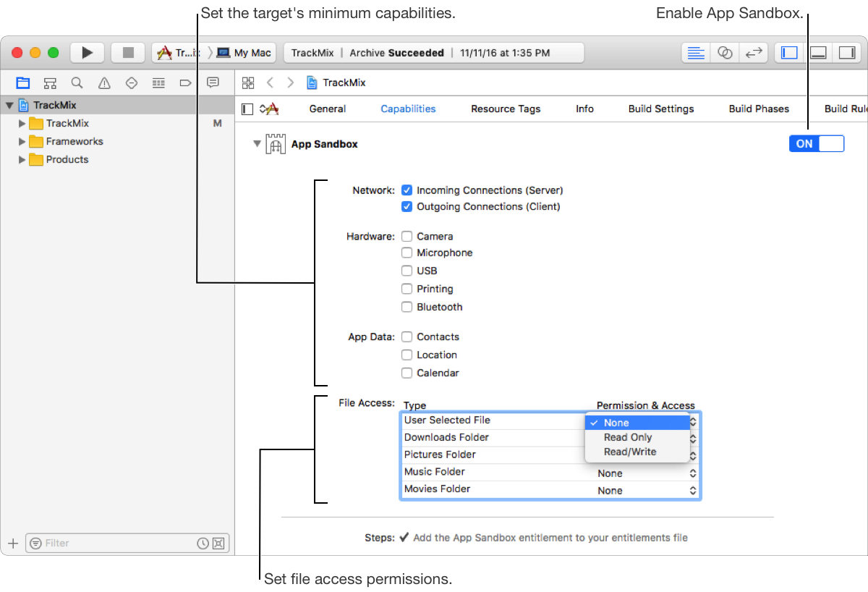Switch to the Resource Tags tab
This screenshot has width=868, height=592.
(x=506, y=109)
